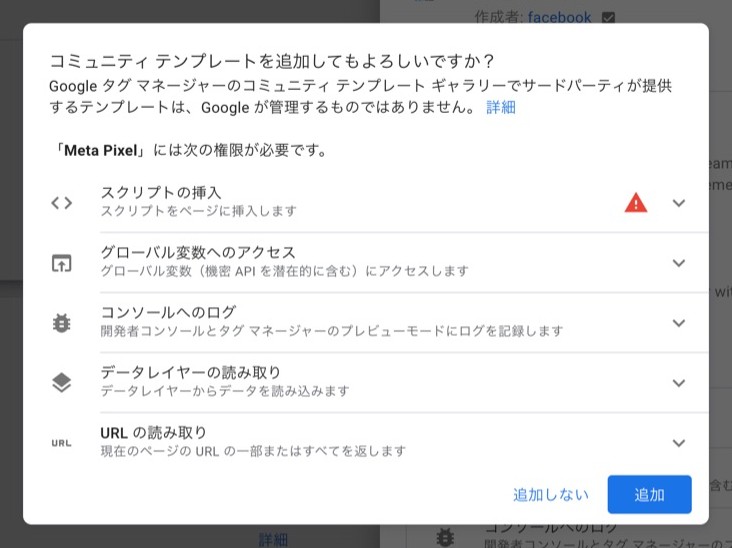Select the グローバル変数へのアクセス row title

pos(198,252)
